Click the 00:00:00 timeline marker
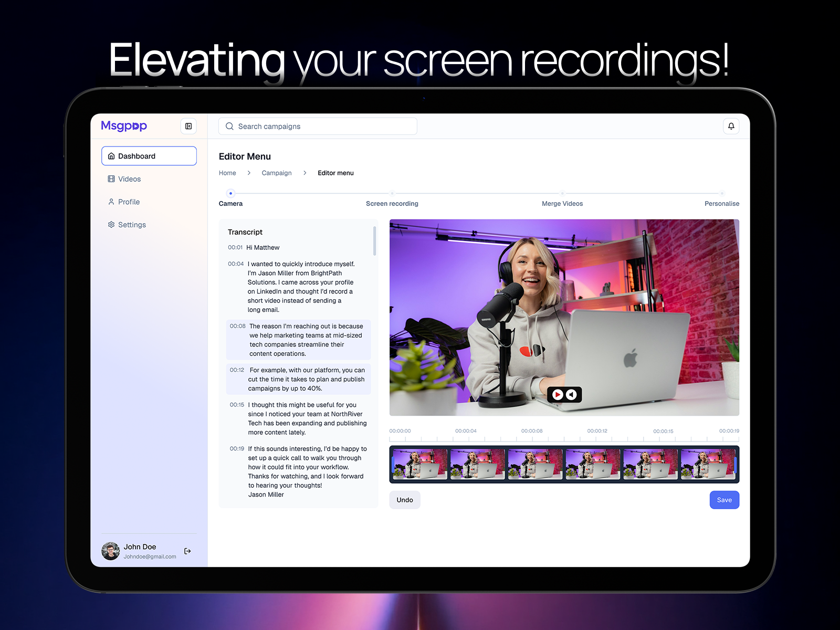This screenshot has width=840, height=630. [400, 431]
